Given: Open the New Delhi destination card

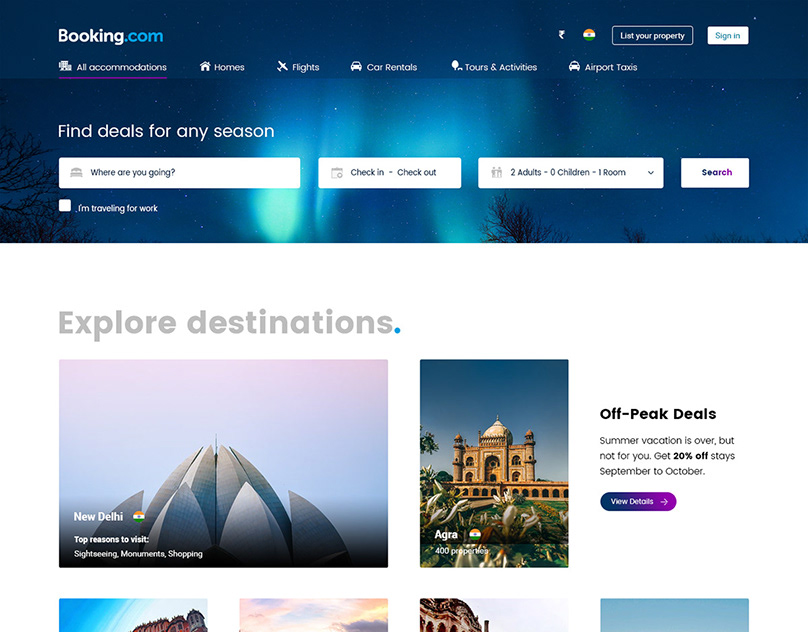Looking at the screenshot, I should [x=223, y=463].
